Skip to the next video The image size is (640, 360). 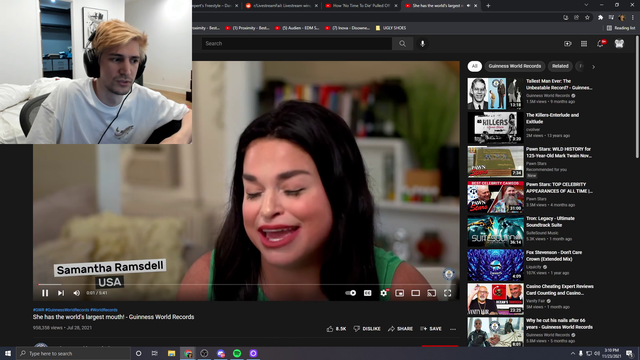(61, 293)
